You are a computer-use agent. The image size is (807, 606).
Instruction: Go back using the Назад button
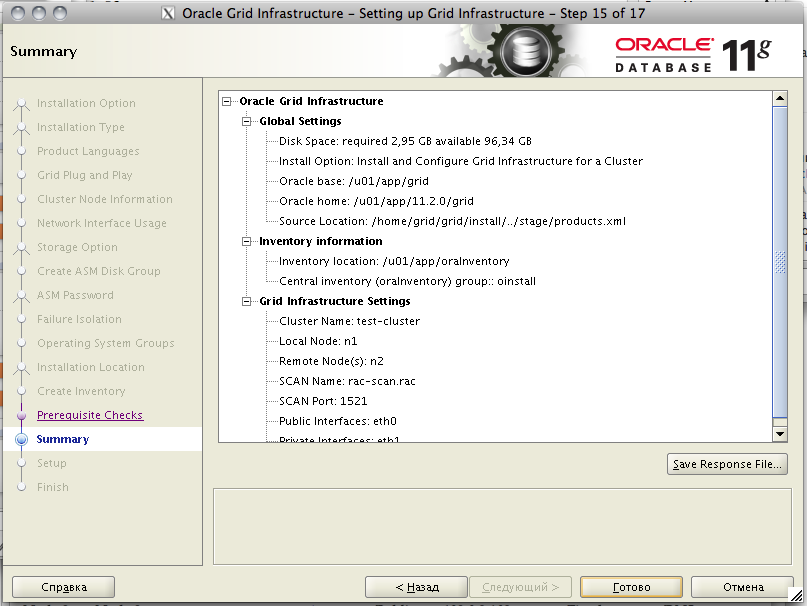point(416,587)
